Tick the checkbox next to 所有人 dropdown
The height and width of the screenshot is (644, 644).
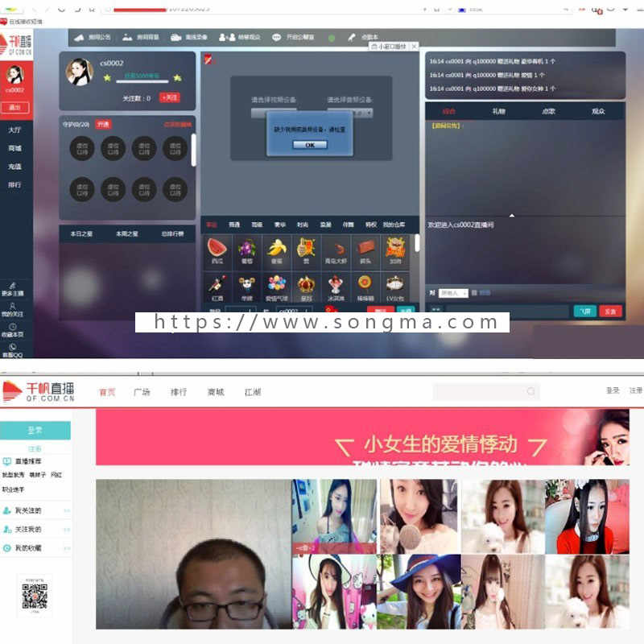(x=474, y=293)
